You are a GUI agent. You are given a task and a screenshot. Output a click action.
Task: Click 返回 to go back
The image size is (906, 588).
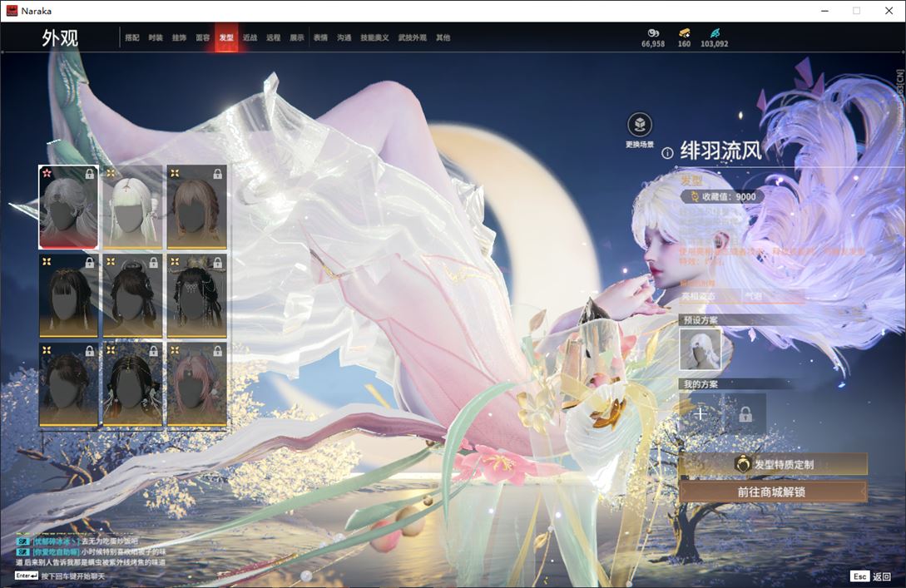pyautogui.click(x=882, y=576)
